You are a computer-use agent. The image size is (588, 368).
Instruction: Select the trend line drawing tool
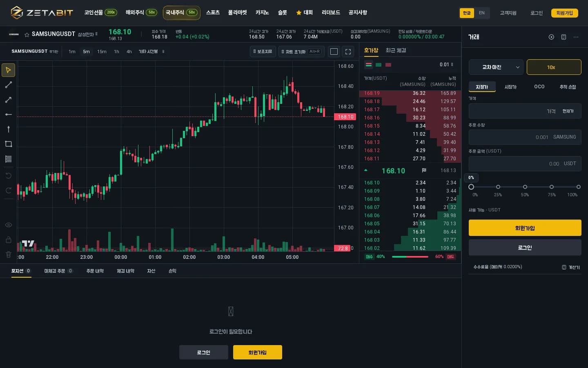[x=9, y=85]
